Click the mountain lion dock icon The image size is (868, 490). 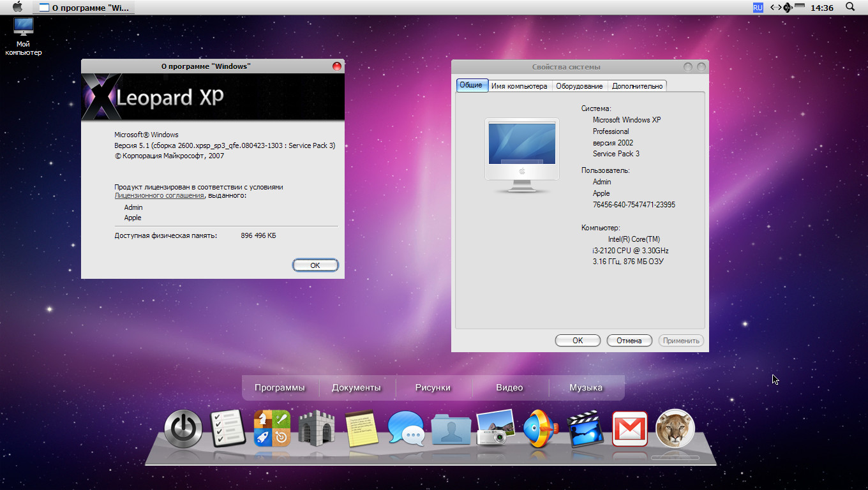[675, 428]
